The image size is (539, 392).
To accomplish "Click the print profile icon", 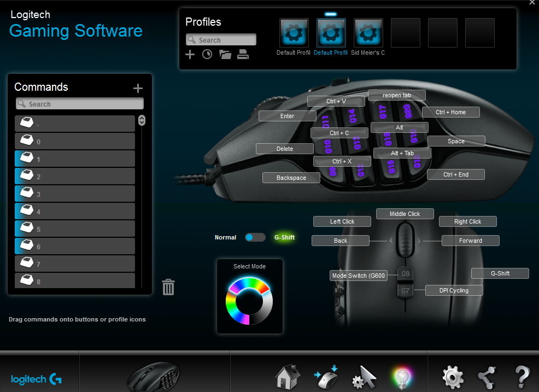I will click(x=243, y=54).
